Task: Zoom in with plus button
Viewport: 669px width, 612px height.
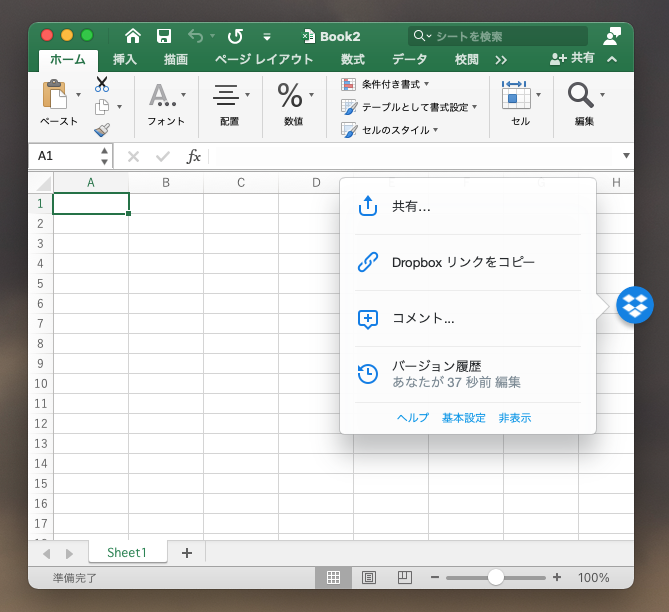Action: click(557, 577)
